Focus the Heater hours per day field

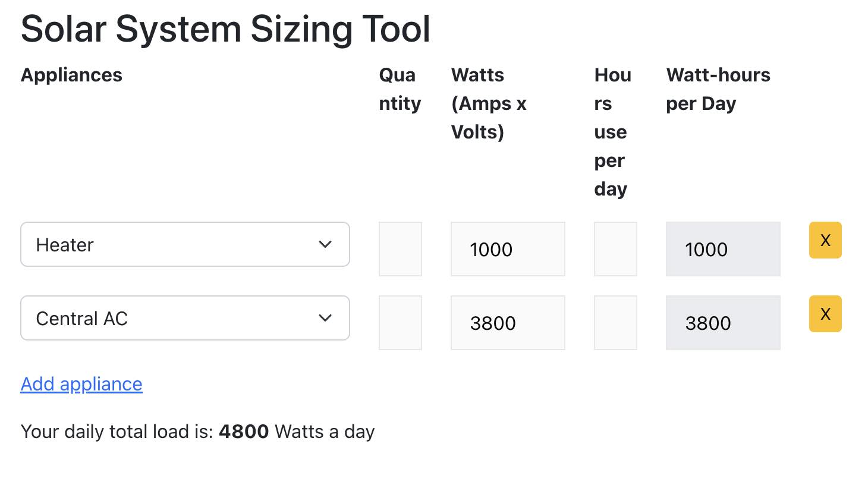click(615, 249)
